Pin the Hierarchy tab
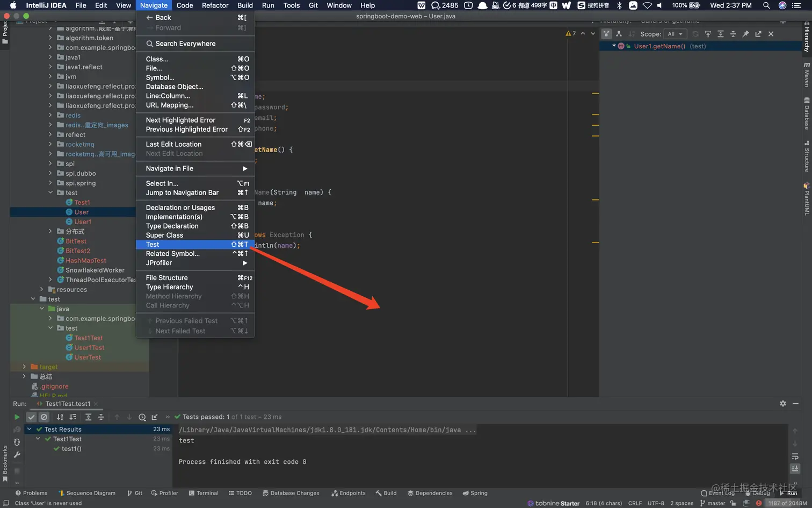The image size is (812, 508). (x=745, y=34)
